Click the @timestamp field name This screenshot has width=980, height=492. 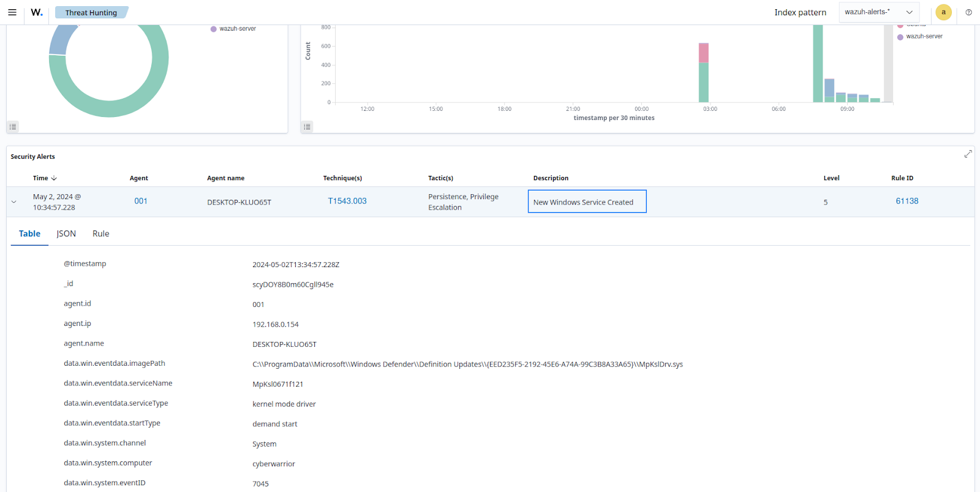click(x=85, y=263)
